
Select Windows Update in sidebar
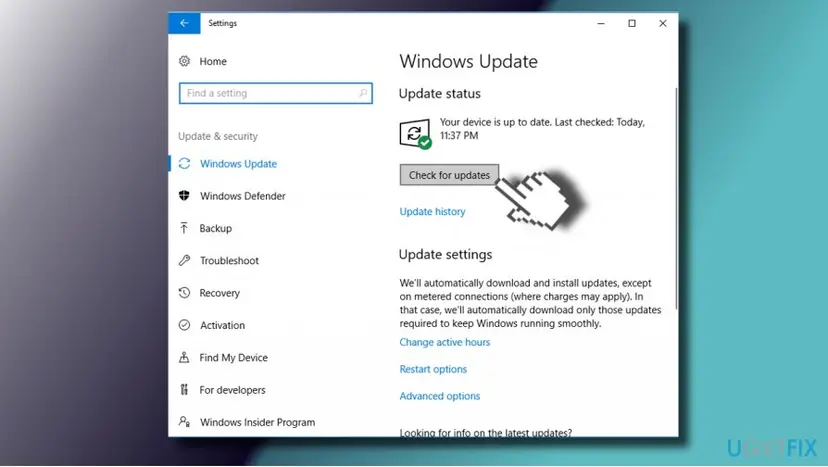point(238,164)
